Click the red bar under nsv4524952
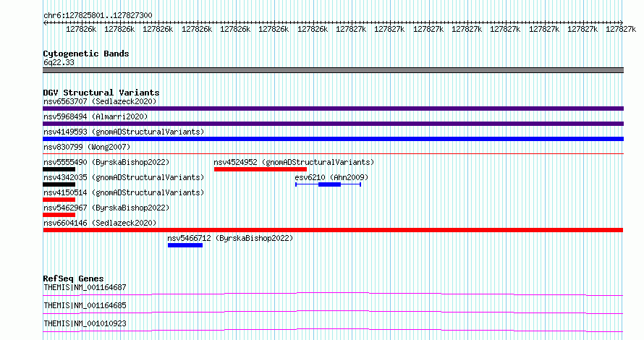 (260, 169)
